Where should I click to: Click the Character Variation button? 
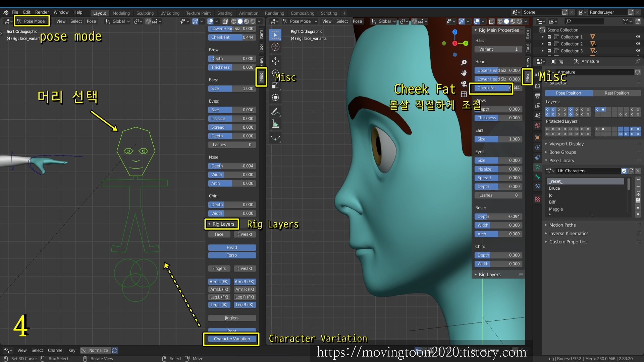coord(232,339)
